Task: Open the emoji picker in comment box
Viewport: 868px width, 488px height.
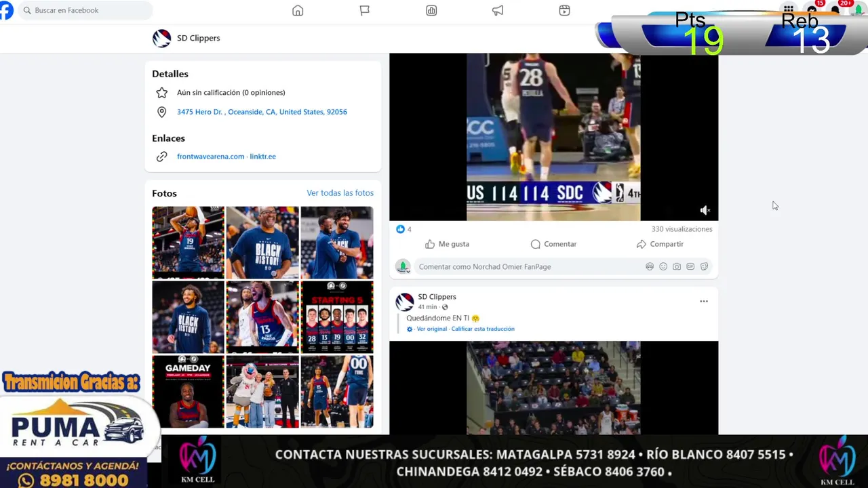Action: tap(663, 267)
